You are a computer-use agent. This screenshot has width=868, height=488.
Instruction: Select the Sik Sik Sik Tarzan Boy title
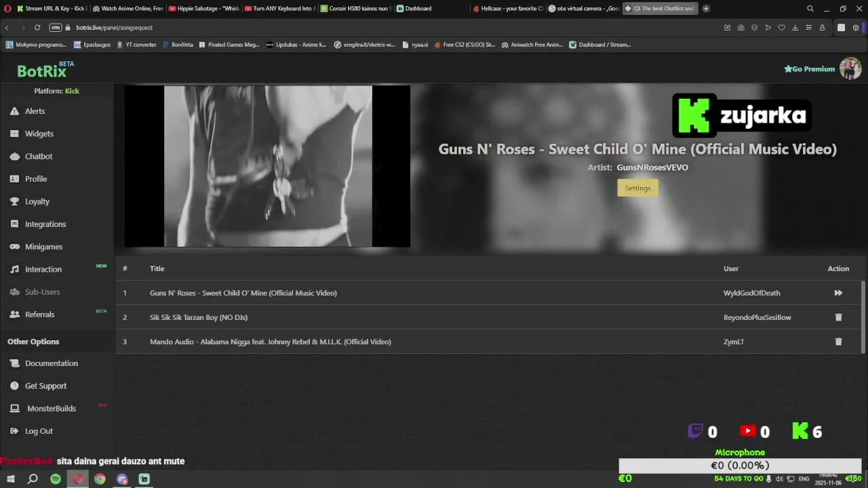[x=199, y=317]
